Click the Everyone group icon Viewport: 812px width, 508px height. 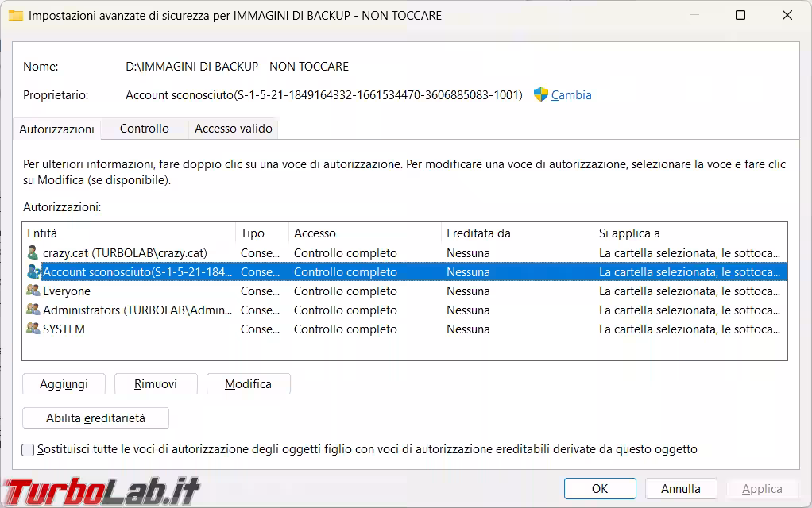[x=33, y=291]
